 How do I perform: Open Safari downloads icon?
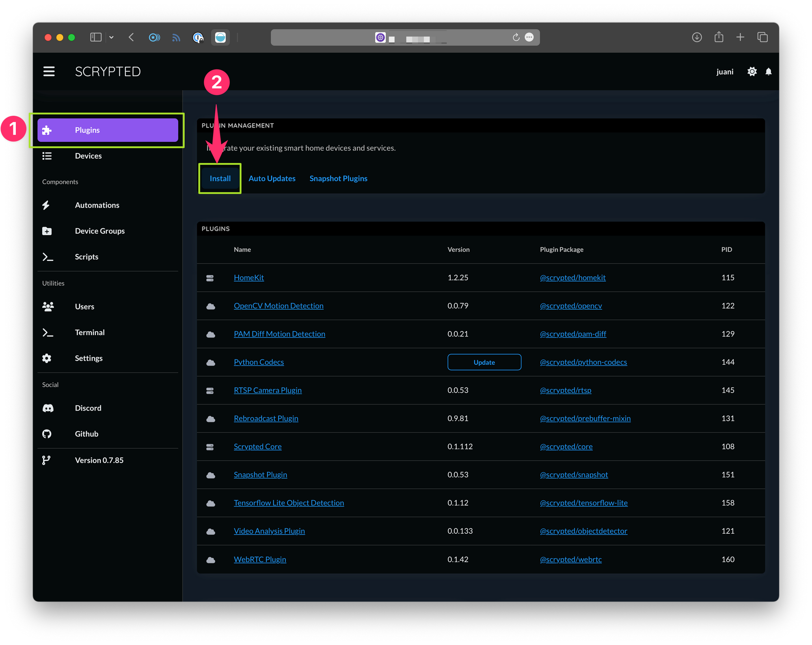[697, 37]
